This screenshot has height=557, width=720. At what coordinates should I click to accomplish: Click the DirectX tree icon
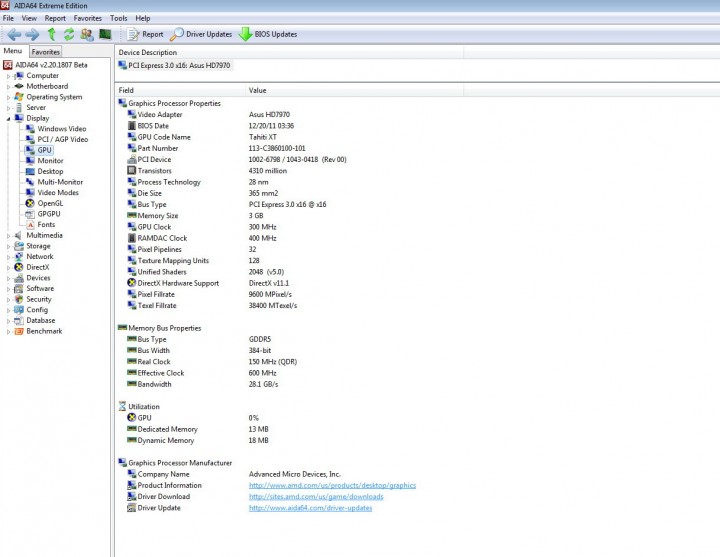[19, 267]
